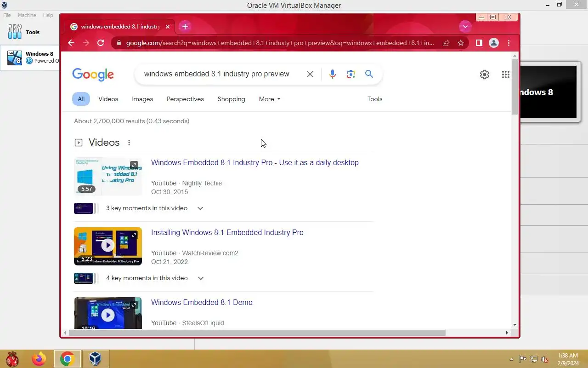Open 'Use it as a daily desktop' video link
Screen dimensions: 588x368
pos(255,162)
